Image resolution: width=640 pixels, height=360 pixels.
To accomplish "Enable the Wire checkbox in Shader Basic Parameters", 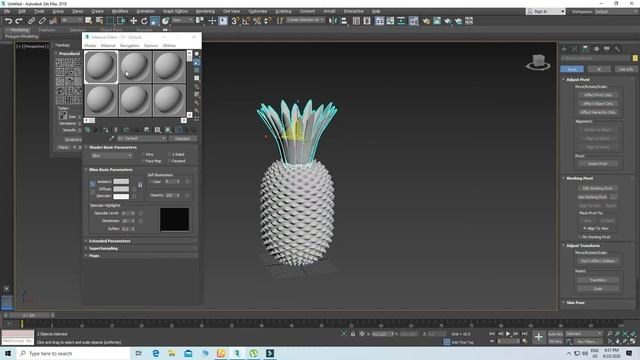I will (143, 154).
